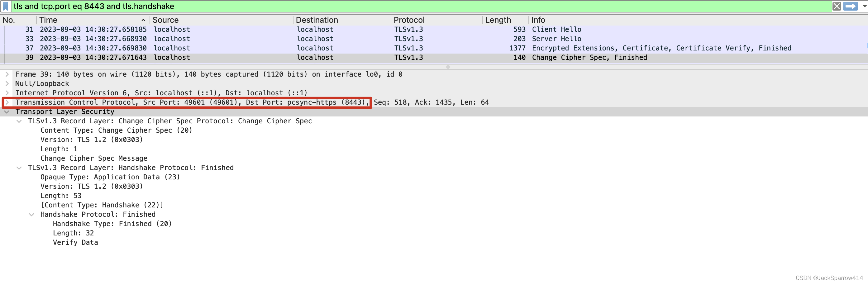868x284 pixels.
Task: Select the Verify Data field
Action: (75, 243)
